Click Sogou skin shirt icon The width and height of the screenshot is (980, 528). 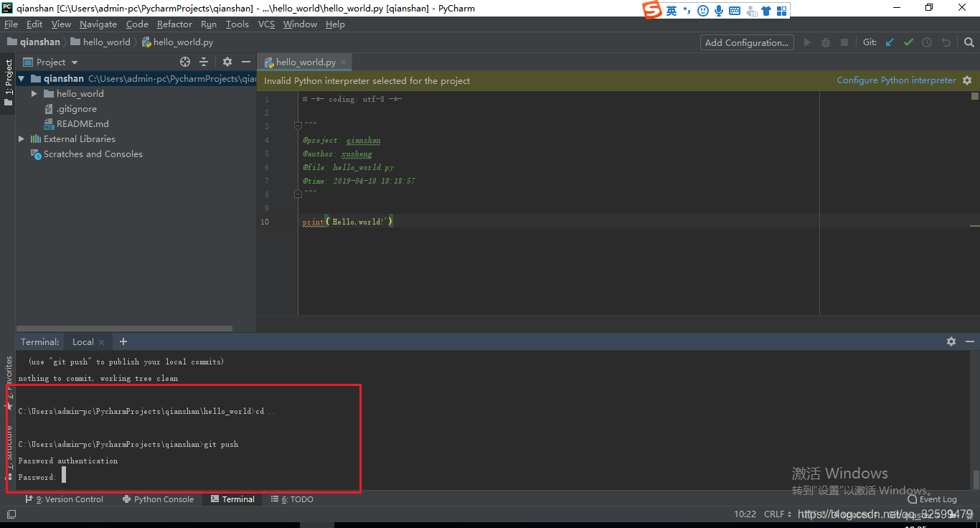[x=766, y=11]
